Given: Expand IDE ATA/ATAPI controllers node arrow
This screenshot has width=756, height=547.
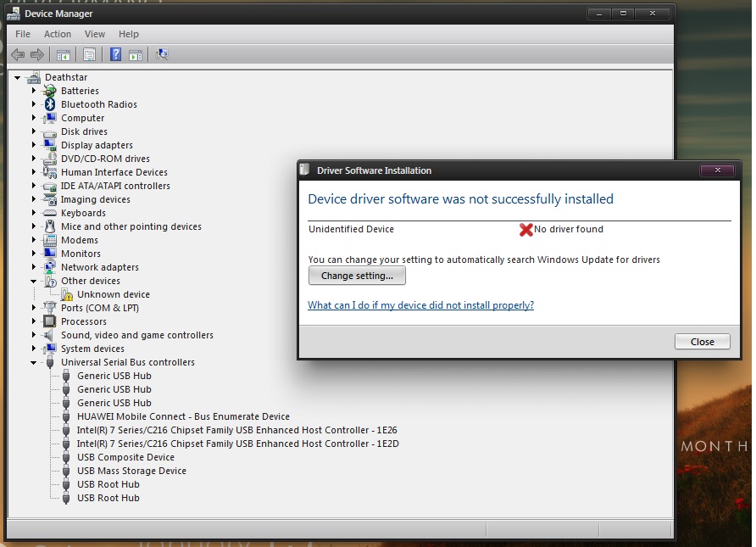Looking at the screenshot, I should coord(33,185).
